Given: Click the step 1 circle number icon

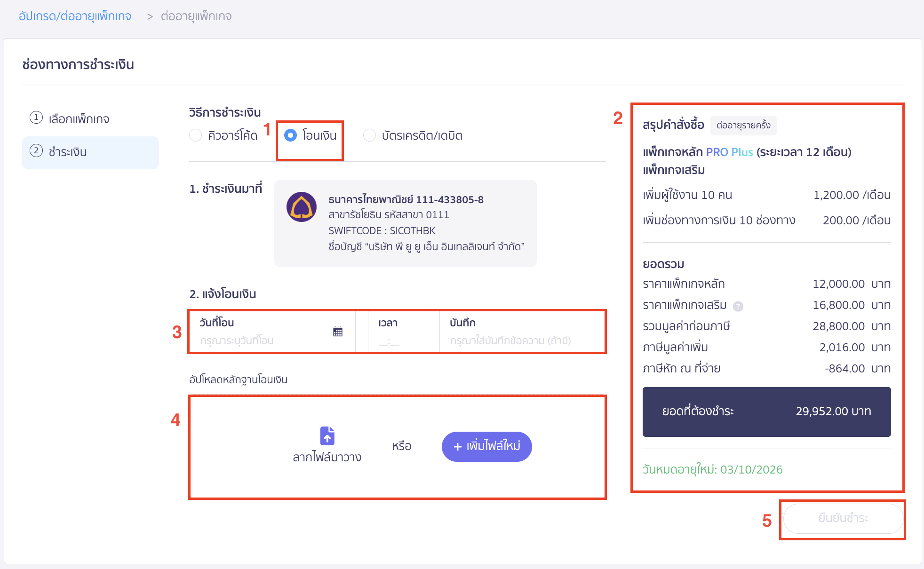Looking at the screenshot, I should 36,118.
